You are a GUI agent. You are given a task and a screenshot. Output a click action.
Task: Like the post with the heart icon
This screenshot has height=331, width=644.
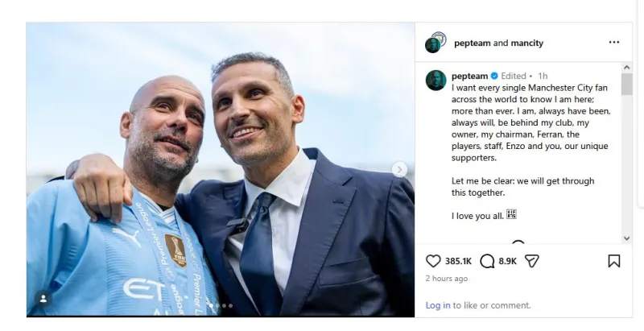tap(433, 261)
